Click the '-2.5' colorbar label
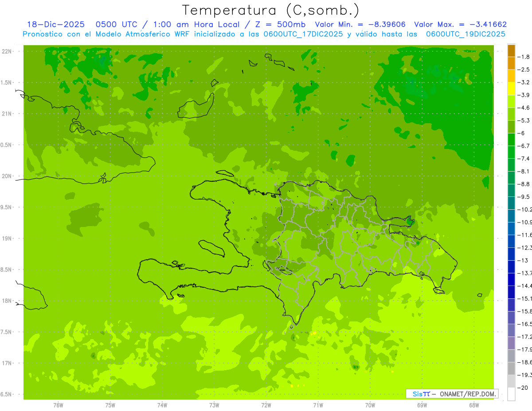 point(524,70)
